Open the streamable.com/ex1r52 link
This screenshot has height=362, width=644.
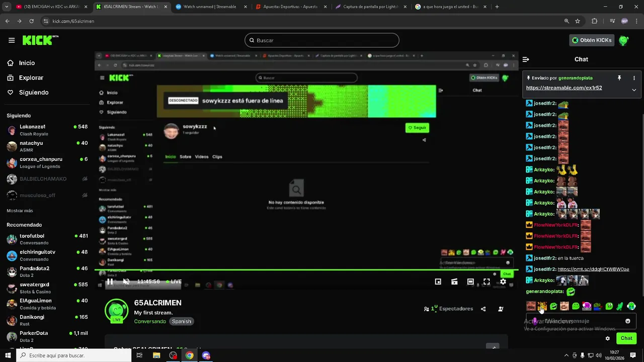(x=564, y=88)
